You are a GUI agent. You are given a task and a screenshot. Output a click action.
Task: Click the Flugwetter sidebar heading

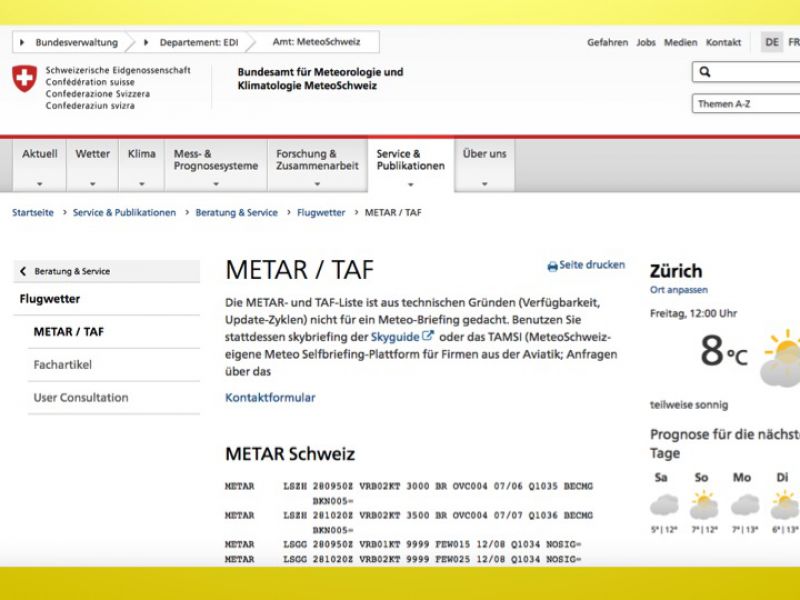tap(49, 299)
